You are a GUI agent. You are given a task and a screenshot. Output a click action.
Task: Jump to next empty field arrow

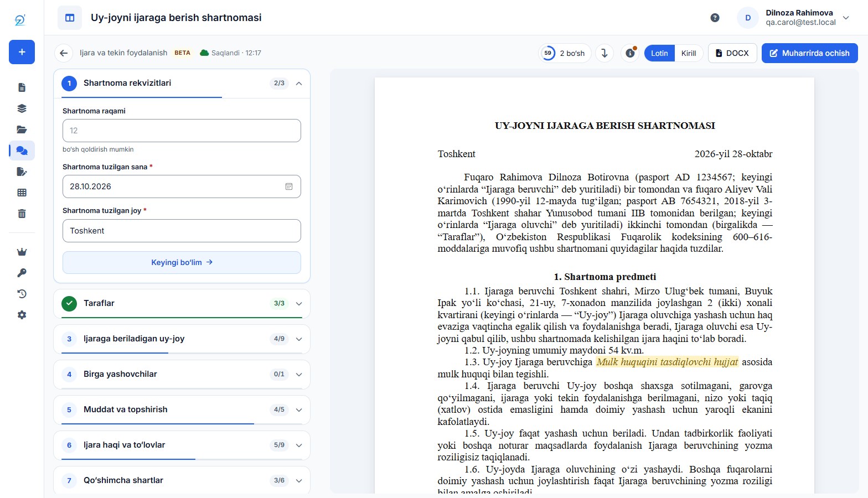(x=604, y=53)
